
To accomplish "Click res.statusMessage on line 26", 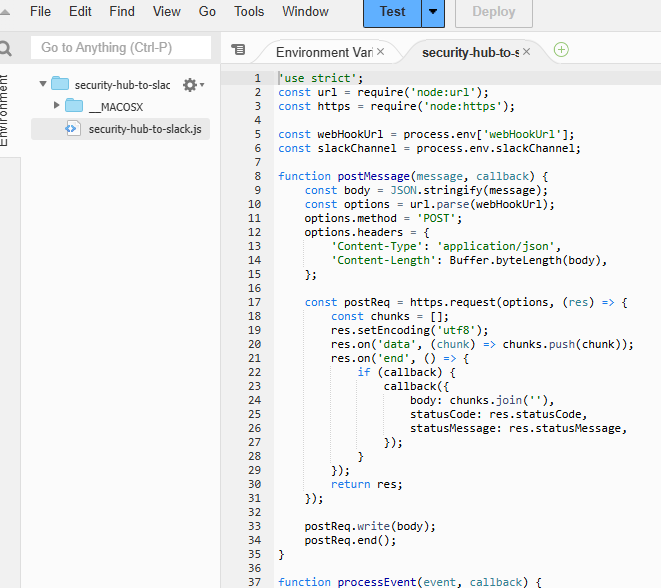I will point(564,428).
